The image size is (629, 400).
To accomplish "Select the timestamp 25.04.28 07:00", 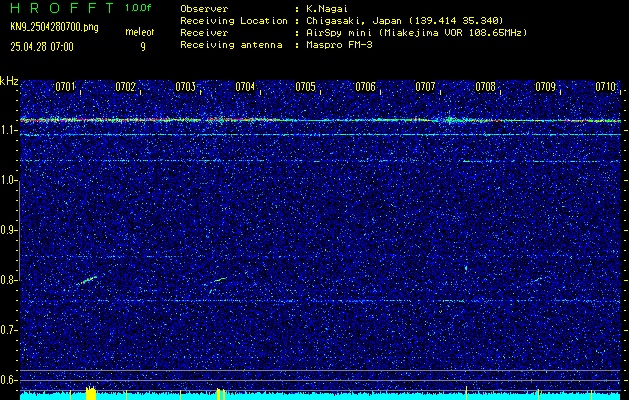I will 42,47.
